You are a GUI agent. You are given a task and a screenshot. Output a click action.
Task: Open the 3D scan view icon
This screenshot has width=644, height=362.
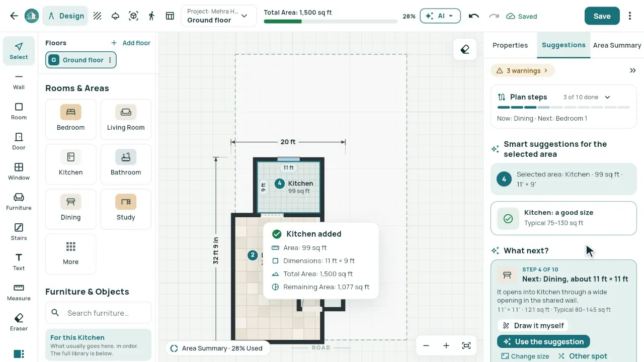point(133,16)
